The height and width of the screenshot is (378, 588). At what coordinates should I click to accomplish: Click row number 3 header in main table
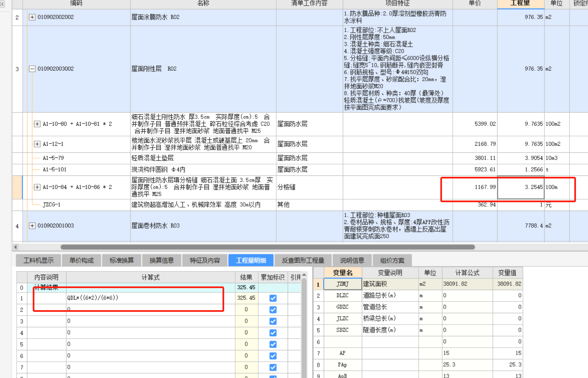(x=17, y=69)
